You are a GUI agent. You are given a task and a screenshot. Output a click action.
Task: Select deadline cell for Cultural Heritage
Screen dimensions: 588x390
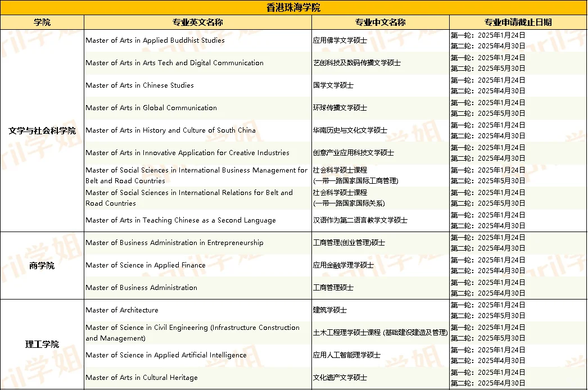tap(518, 378)
